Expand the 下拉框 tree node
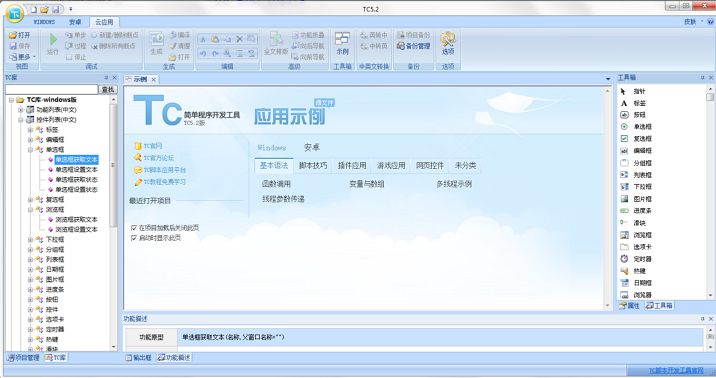This screenshot has width=716, height=378. 30,239
